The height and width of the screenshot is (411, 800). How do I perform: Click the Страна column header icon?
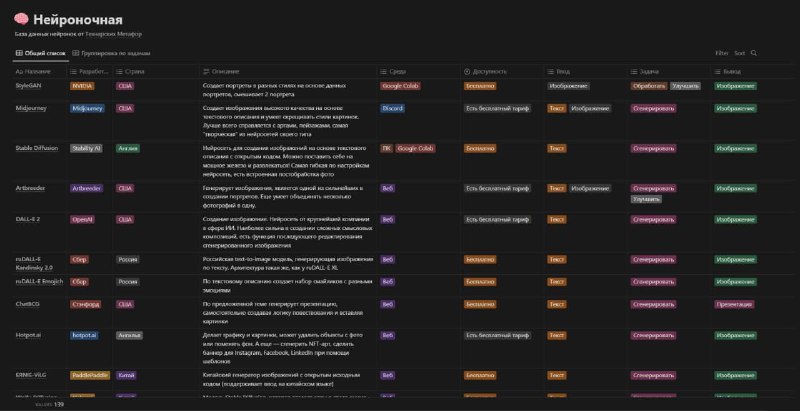(119, 72)
